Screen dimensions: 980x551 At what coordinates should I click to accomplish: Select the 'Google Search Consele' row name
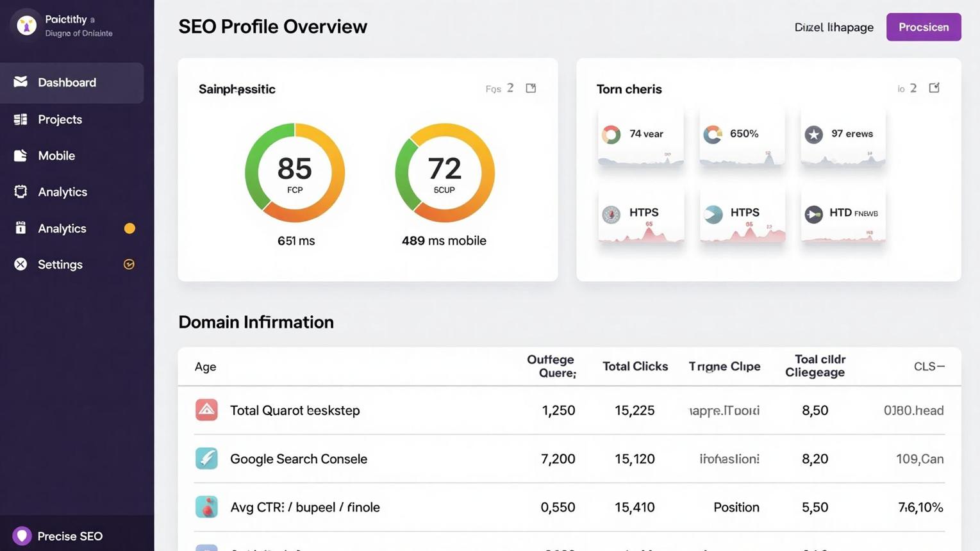coord(299,459)
